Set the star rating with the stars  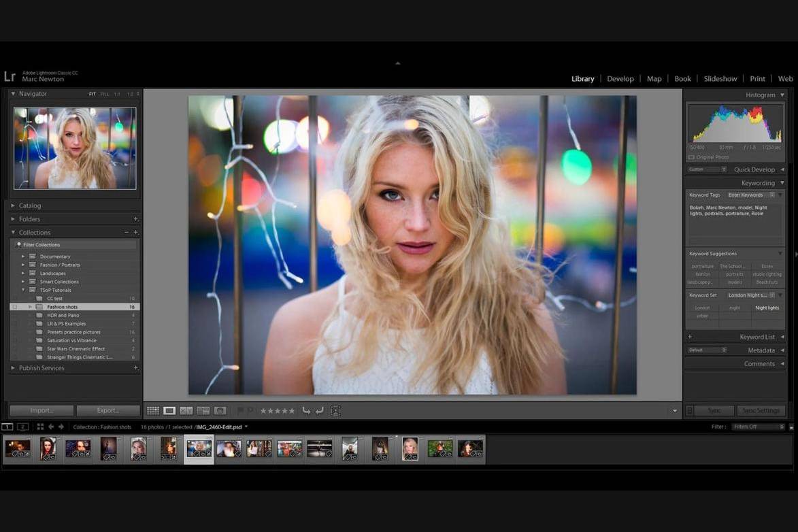278,411
